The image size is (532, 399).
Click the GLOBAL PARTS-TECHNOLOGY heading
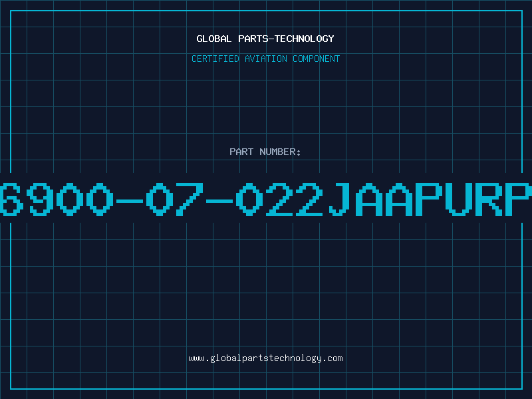coord(265,39)
